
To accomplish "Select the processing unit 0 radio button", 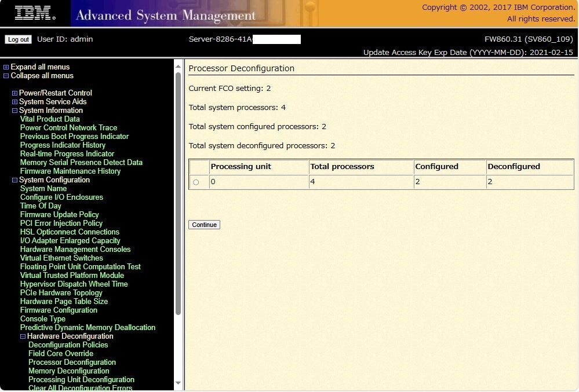I will 196,182.
